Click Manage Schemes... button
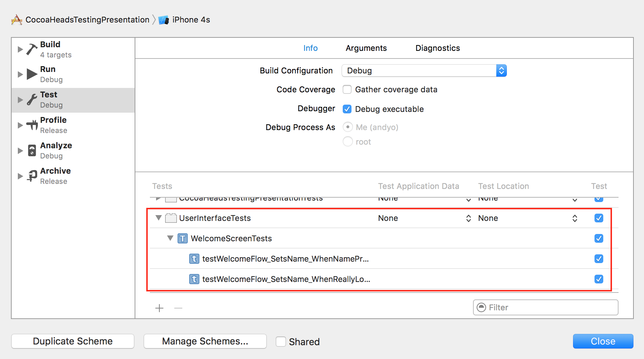Screen dimensions: 644x359 point(205,341)
